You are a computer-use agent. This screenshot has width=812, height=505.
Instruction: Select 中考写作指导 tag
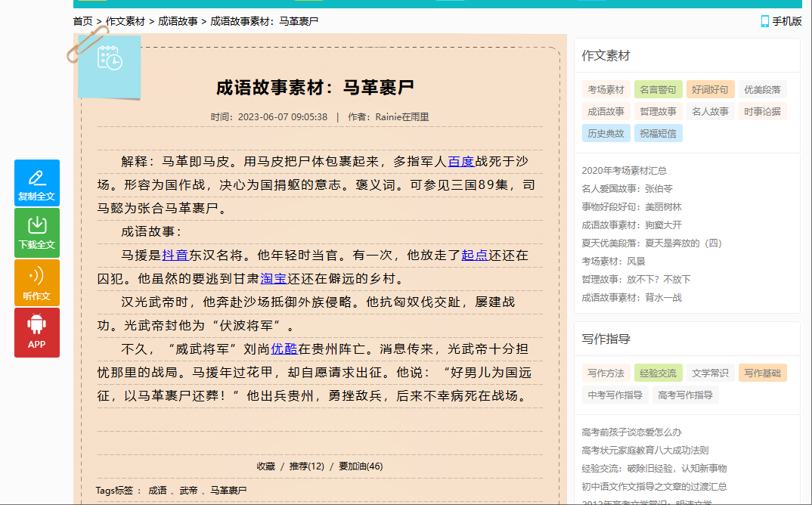pyautogui.click(x=615, y=395)
